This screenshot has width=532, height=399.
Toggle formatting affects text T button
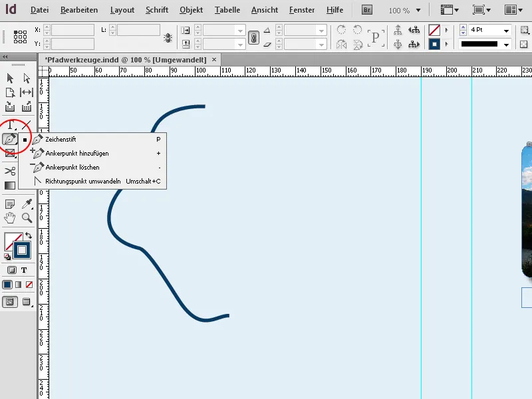tap(24, 270)
